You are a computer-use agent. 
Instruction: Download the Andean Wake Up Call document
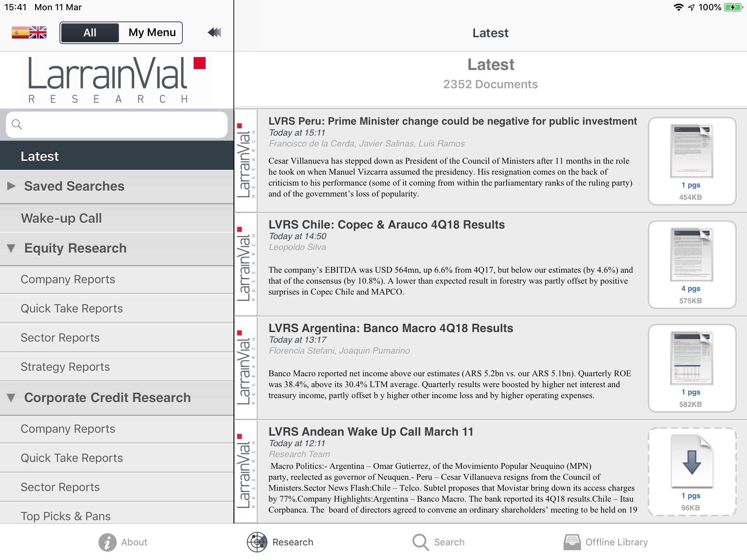point(692,471)
